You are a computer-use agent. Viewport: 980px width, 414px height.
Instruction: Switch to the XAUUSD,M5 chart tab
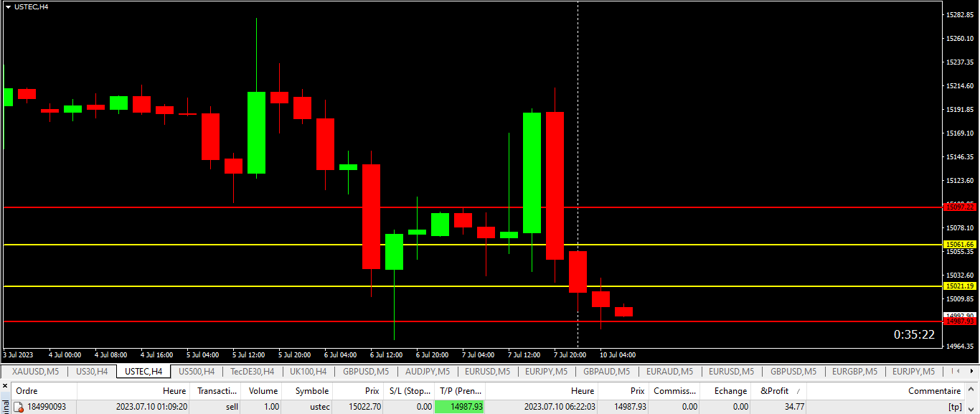tap(35, 372)
